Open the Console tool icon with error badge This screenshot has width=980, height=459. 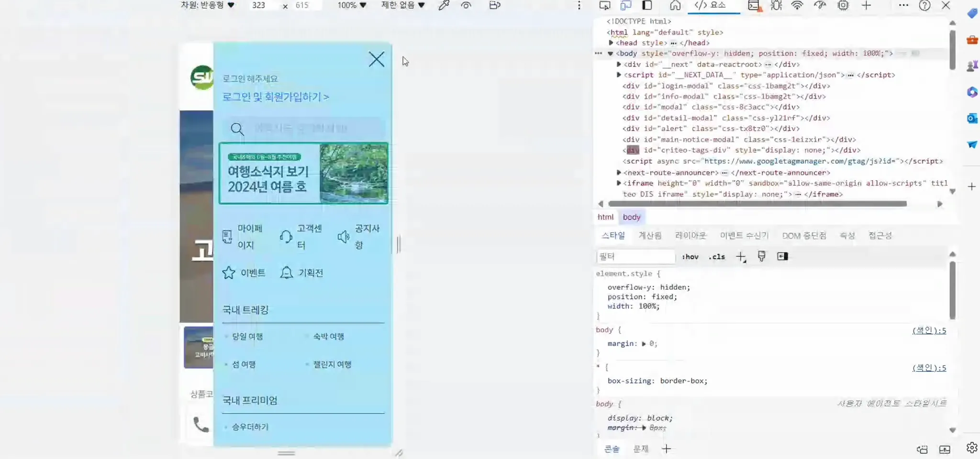coord(755,5)
